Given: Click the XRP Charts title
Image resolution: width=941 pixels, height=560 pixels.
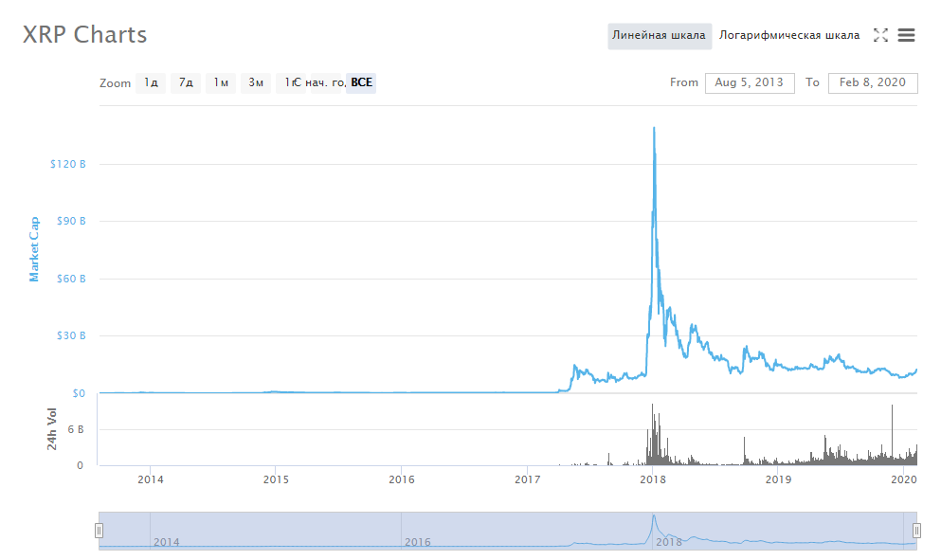Looking at the screenshot, I should click(83, 34).
